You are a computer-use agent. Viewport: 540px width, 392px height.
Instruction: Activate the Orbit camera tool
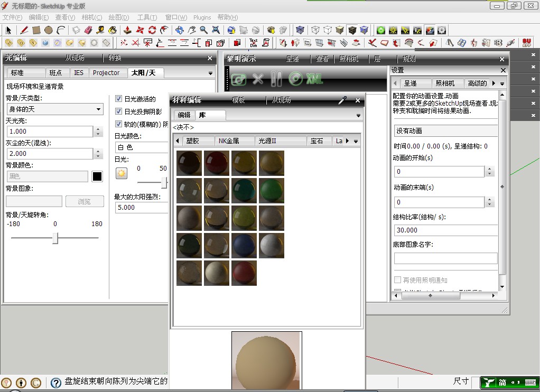click(x=180, y=30)
